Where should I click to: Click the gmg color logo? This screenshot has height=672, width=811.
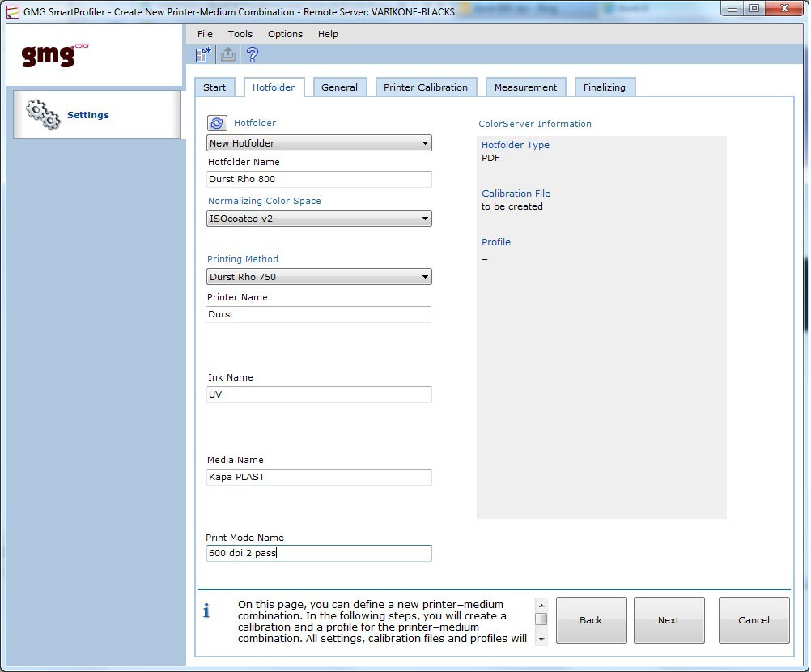pos(55,54)
